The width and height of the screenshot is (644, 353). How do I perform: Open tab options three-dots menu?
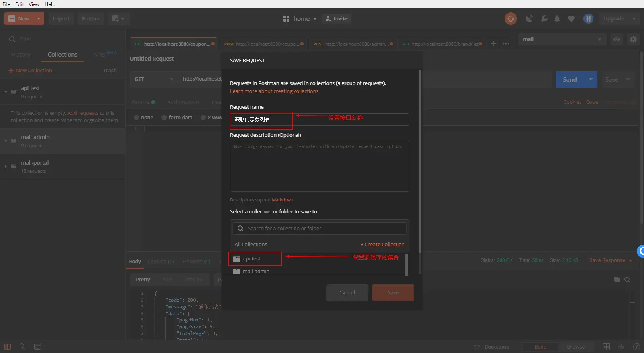click(x=506, y=44)
